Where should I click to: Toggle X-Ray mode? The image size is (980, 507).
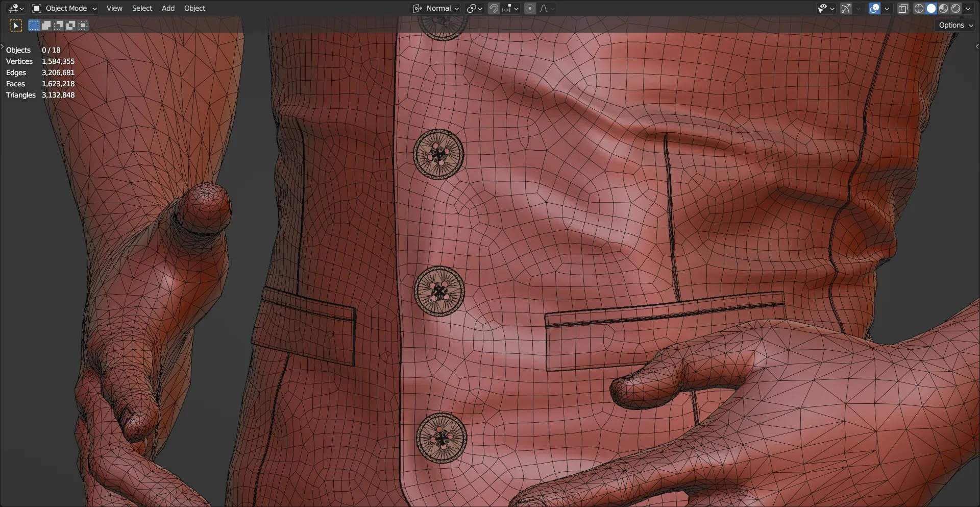(x=903, y=8)
